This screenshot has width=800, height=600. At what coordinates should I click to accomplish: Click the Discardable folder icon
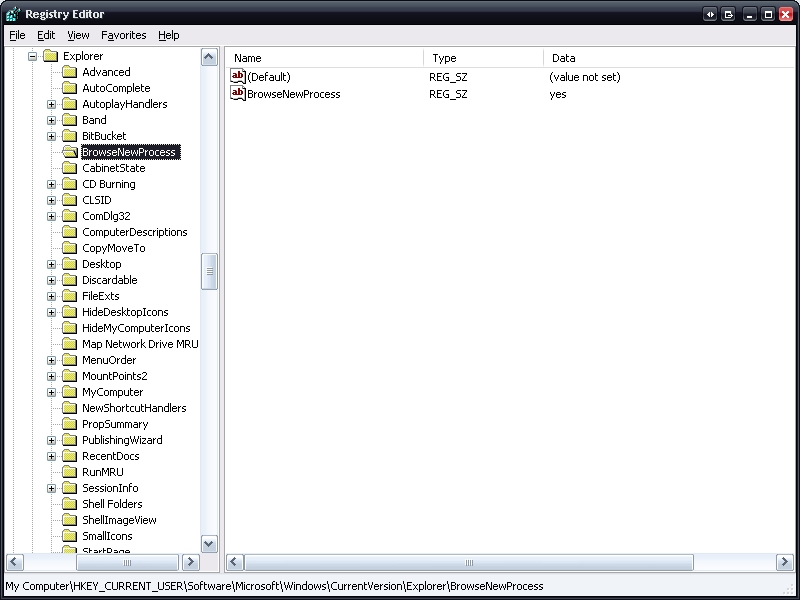(x=69, y=280)
